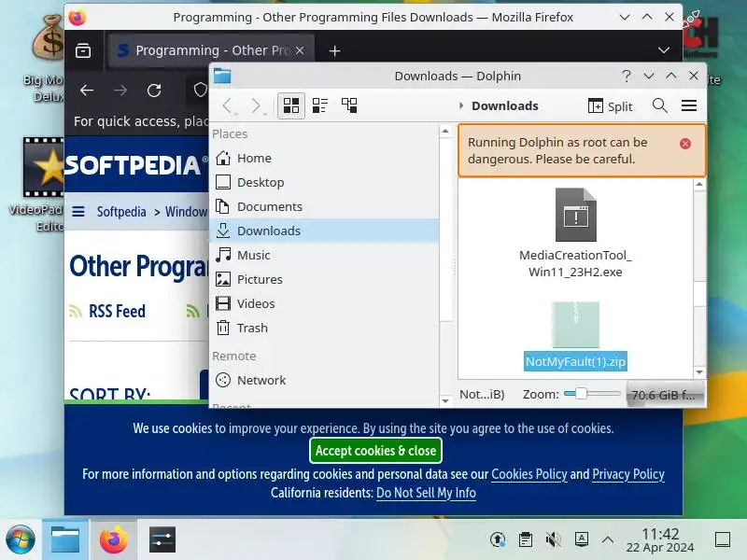This screenshot has width=747, height=560.
Task: Switch Dolphin to Icons view mode
Action: 291,105
